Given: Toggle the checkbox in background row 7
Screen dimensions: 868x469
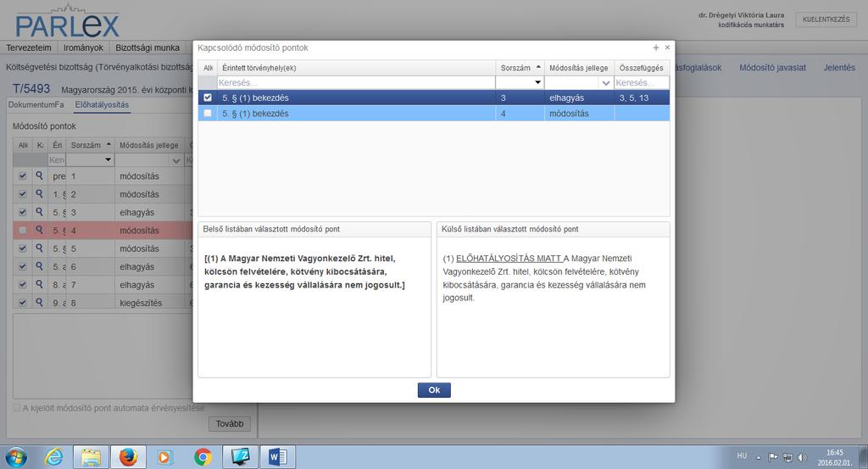Looking at the screenshot, I should 23,285.
